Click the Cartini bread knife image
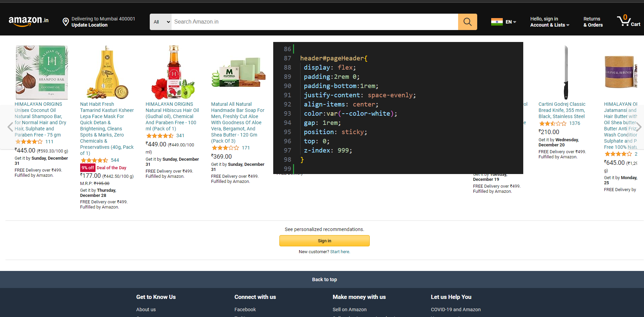Viewport: 644px width, 317px height. 566,72
